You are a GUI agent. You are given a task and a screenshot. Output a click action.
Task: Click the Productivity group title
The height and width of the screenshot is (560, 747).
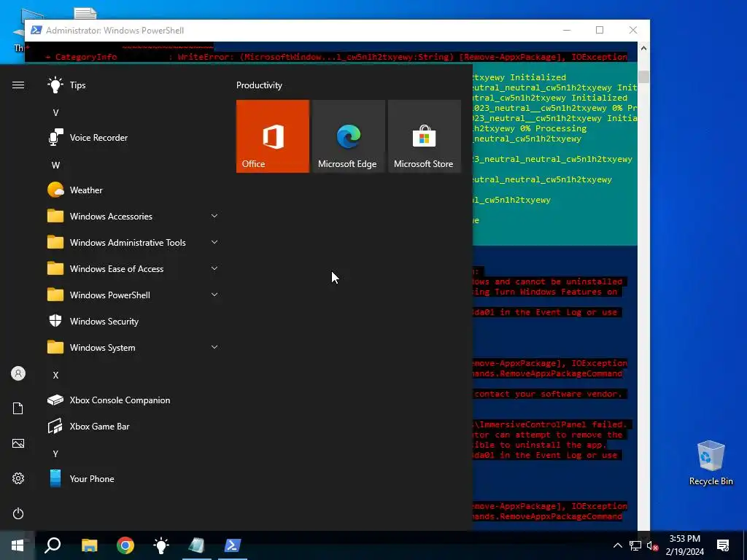[259, 85]
